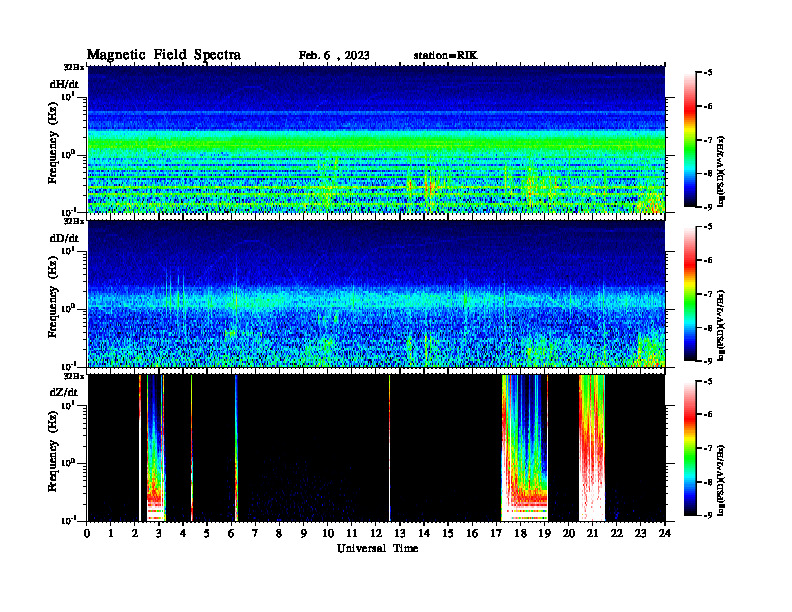Click the color bar beside the dZ/dt panel

[x=690, y=448]
